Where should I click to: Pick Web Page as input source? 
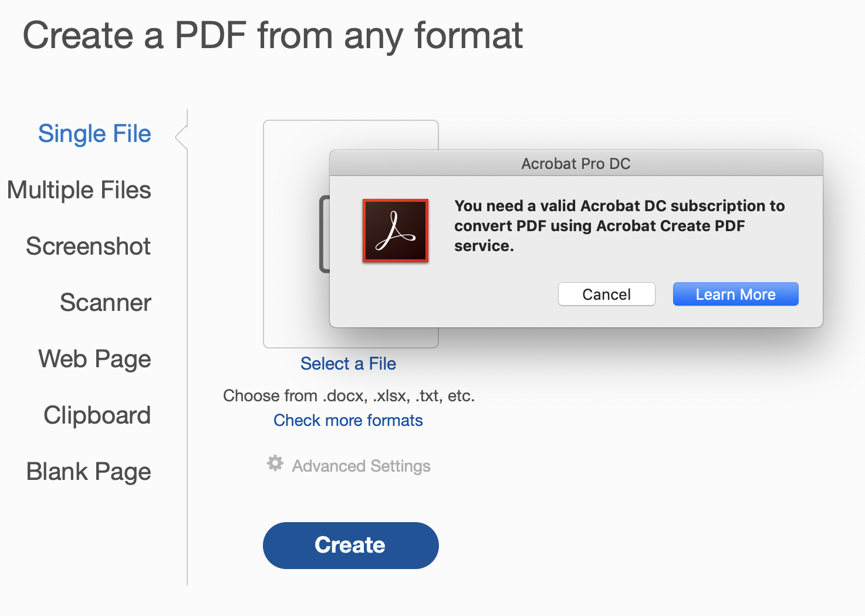(94, 358)
